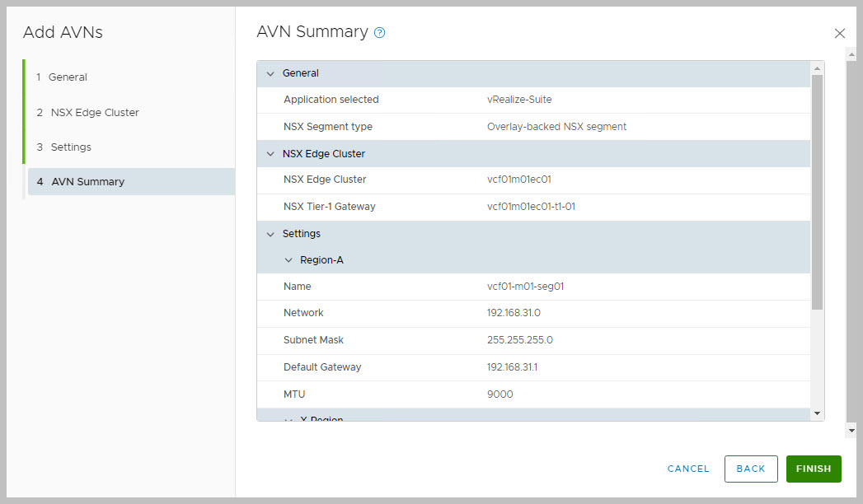Viewport: 863px width, 504px height.
Task: Click the Back button
Action: tap(750, 469)
